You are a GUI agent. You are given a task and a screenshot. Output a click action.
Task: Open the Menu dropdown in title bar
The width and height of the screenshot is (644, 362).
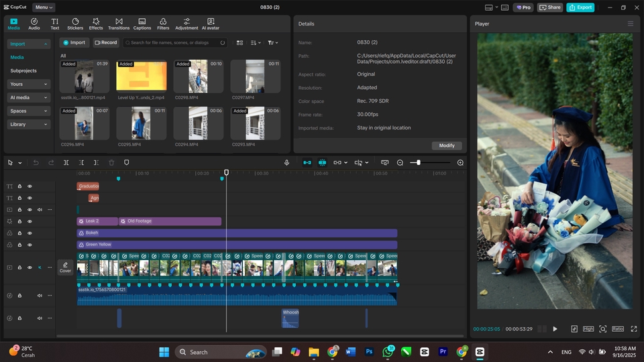click(x=44, y=7)
